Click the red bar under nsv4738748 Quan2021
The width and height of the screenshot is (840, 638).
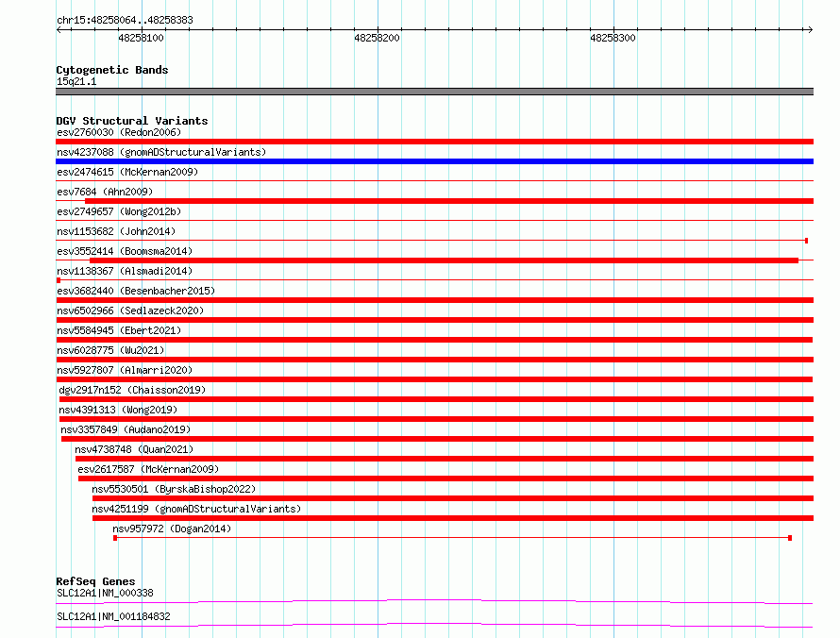pyautogui.click(x=445, y=459)
